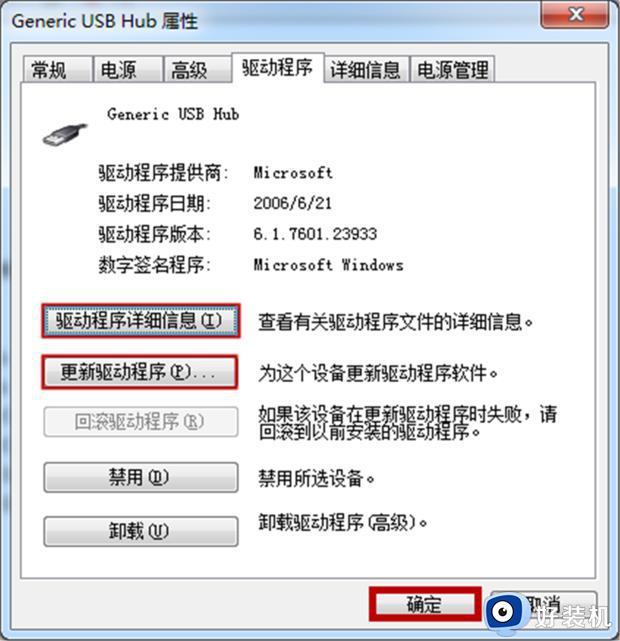Confirm with the 确定 button
The height and width of the screenshot is (641, 620).
click(425, 604)
